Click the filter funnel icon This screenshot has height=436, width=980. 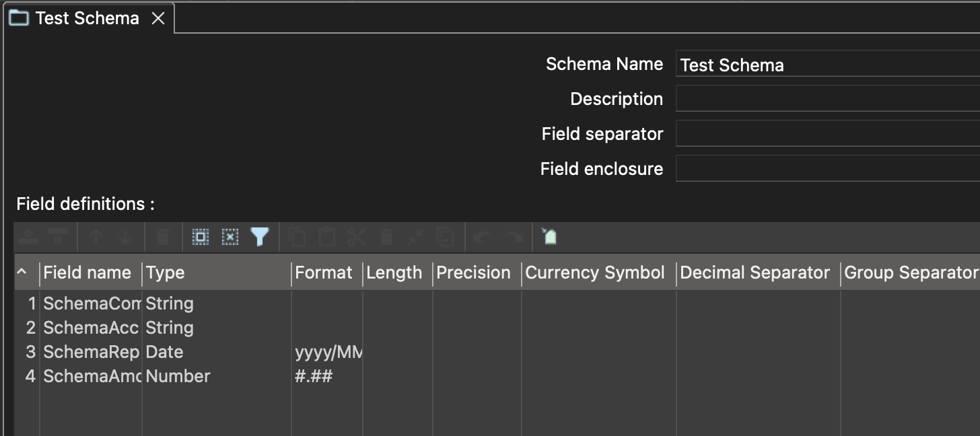[x=260, y=237]
